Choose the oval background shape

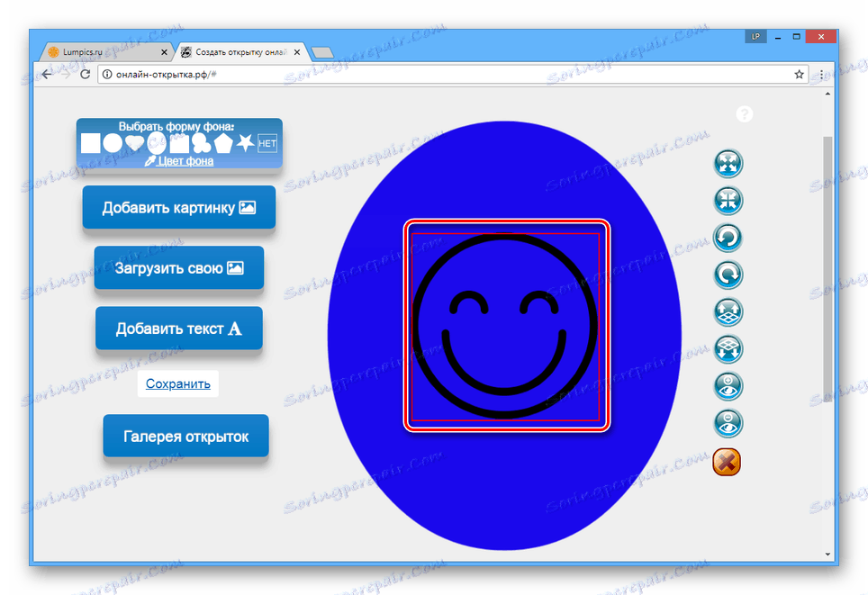[x=157, y=143]
